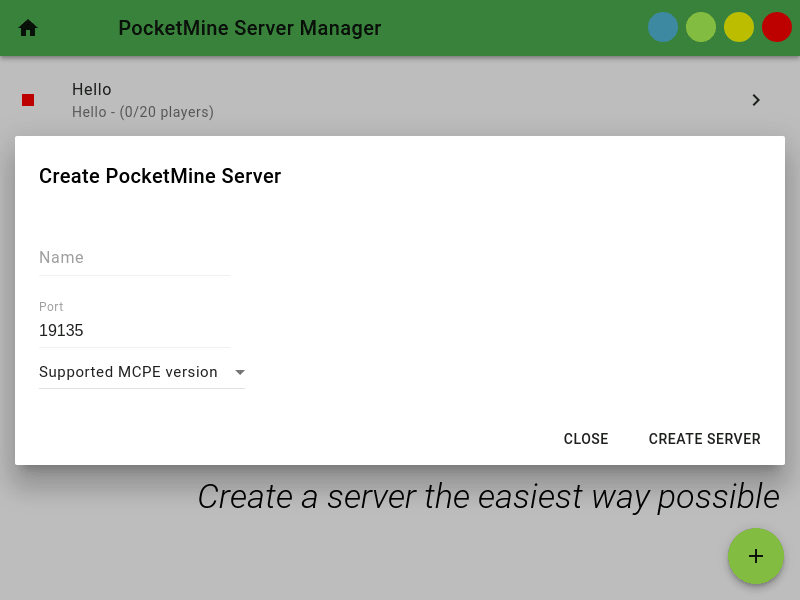The height and width of the screenshot is (600, 800).
Task: Click the red stopped status square for Hello
Action: pos(28,100)
